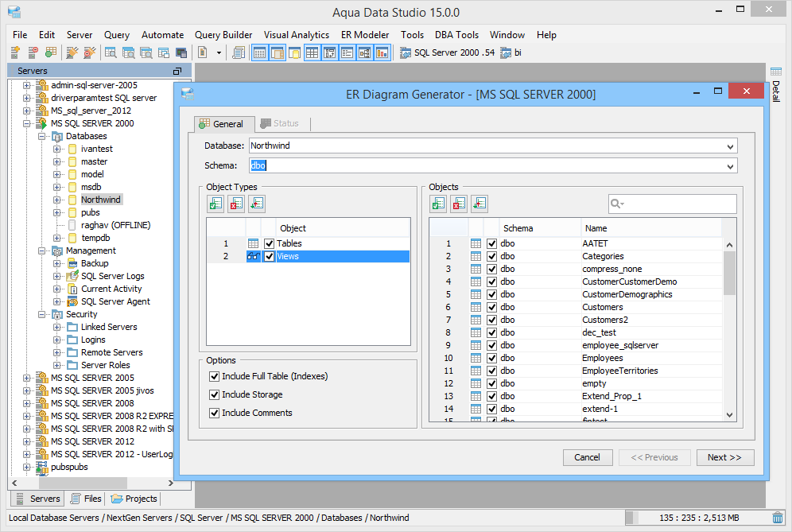Invert Object Types selection with arrows icon
792x532 pixels.
point(257,204)
